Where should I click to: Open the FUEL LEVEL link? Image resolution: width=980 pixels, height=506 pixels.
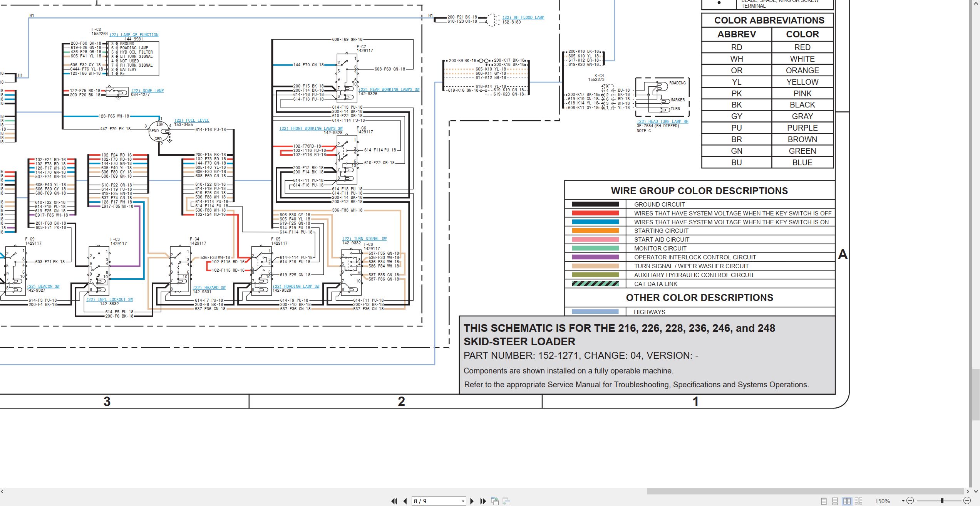pyautogui.click(x=192, y=120)
